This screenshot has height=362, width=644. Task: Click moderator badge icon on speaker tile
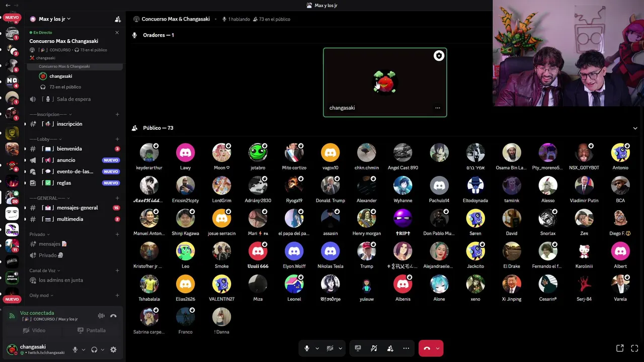pos(439,56)
